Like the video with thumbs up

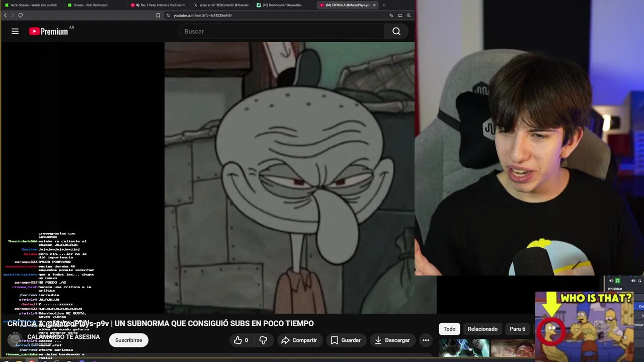click(x=241, y=340)
